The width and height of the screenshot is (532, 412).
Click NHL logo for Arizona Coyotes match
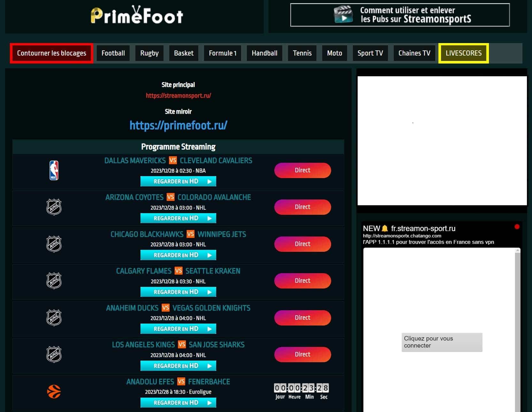[x=54, y=207]
